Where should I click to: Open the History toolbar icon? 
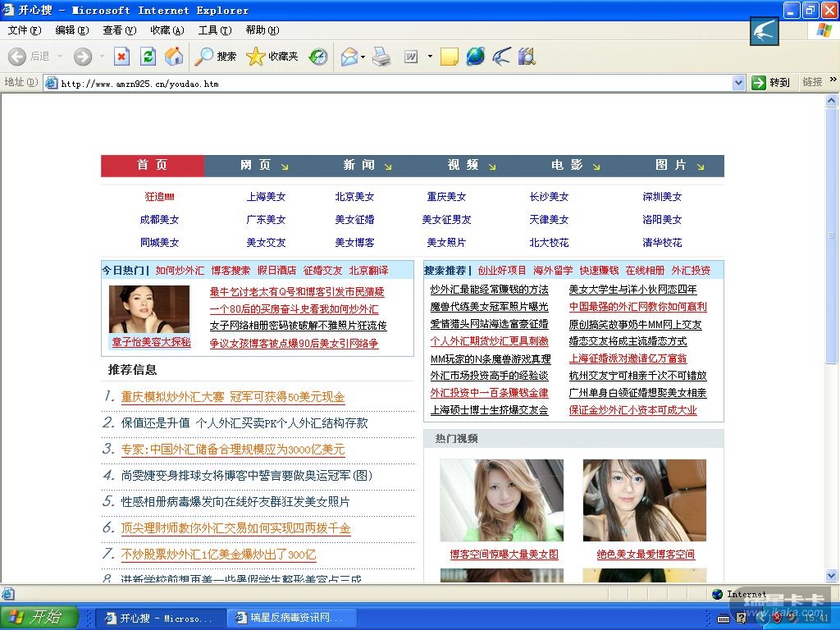pyautogui.click(x=318, y=57)
